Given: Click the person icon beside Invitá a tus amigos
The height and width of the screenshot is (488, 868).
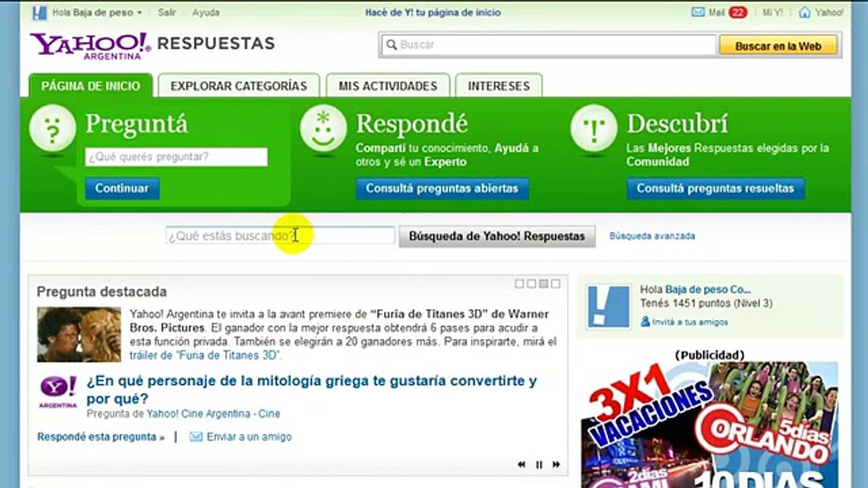Looking at the screenshot, I should pyautogui.click(x=645, y=322).
